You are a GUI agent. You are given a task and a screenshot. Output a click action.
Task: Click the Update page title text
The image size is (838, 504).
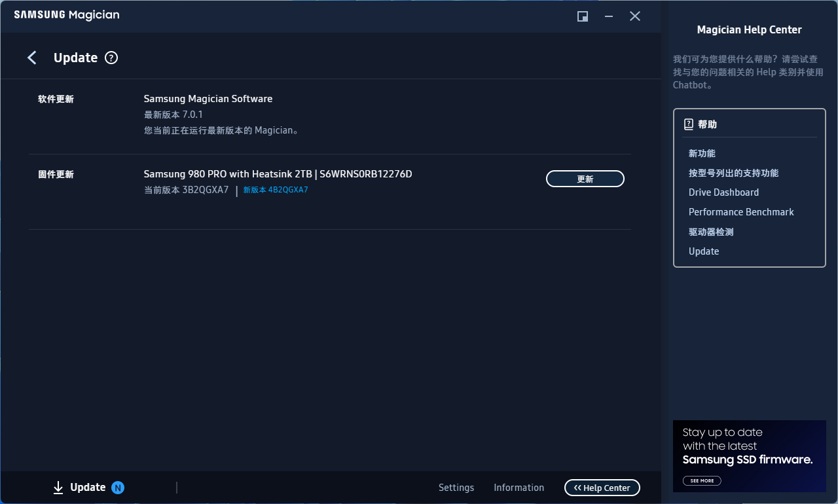[x=75, y=58]
